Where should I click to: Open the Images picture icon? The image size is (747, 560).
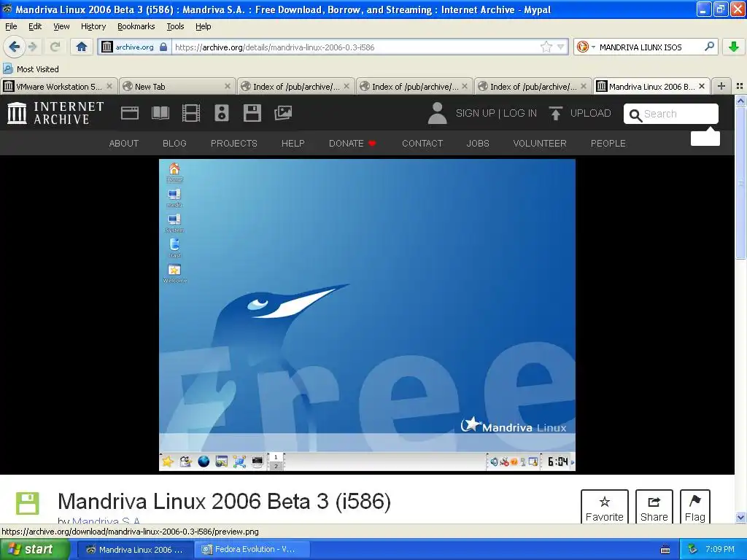point(283,113)
